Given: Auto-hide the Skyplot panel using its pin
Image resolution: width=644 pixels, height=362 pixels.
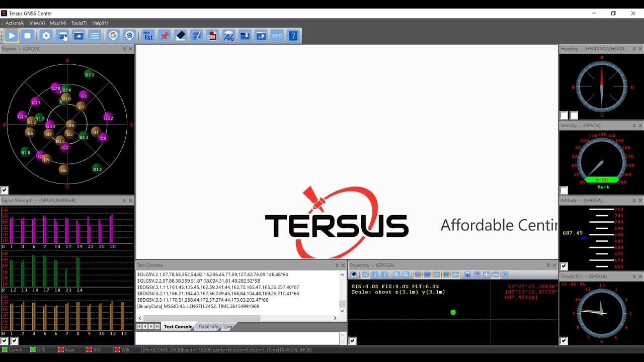Looking at the screenshot, I should point(124,49).
